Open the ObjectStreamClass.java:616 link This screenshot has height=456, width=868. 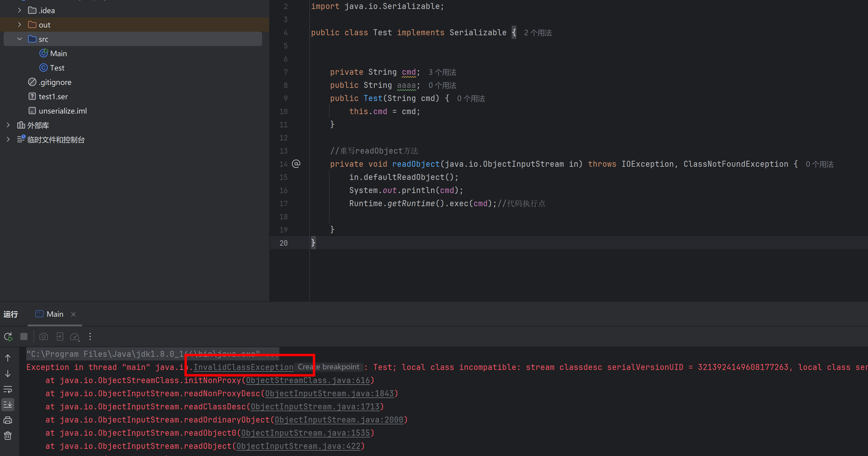coord(308,380)
